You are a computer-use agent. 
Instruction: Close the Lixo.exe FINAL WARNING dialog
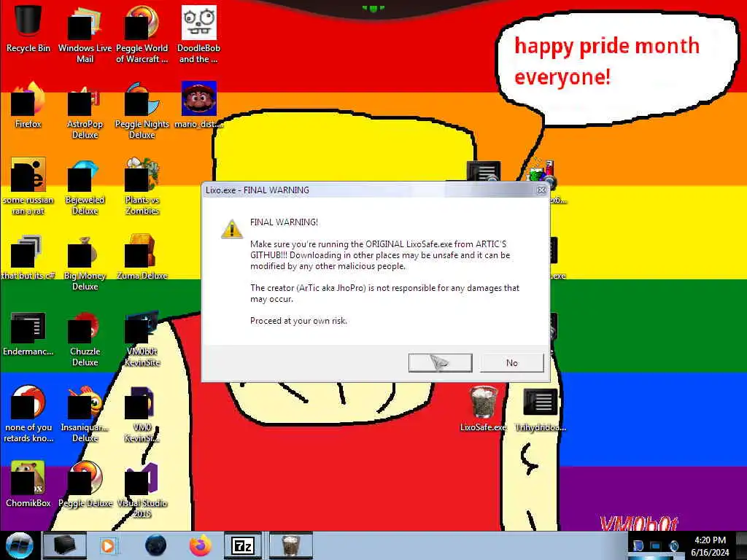coord(541,190)
